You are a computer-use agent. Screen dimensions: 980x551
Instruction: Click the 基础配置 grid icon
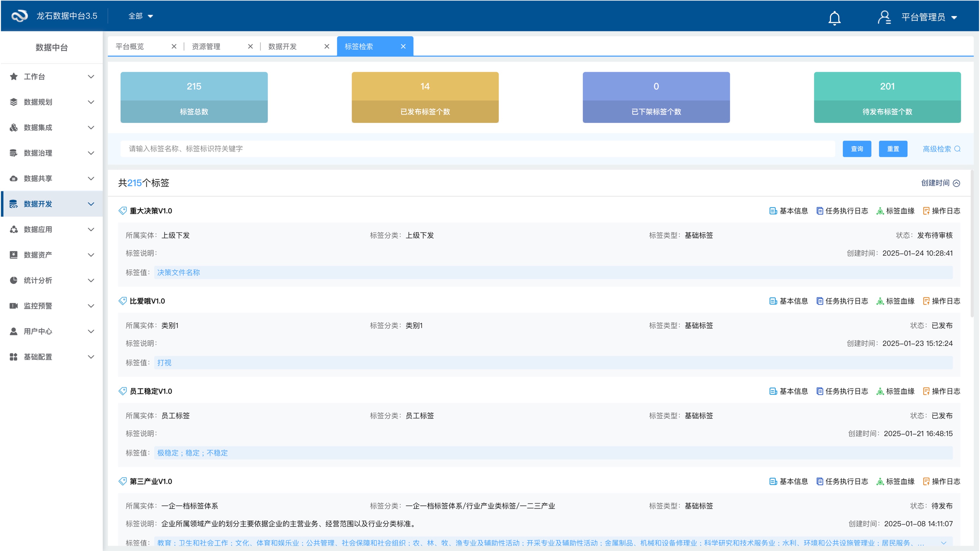[14, 357]
